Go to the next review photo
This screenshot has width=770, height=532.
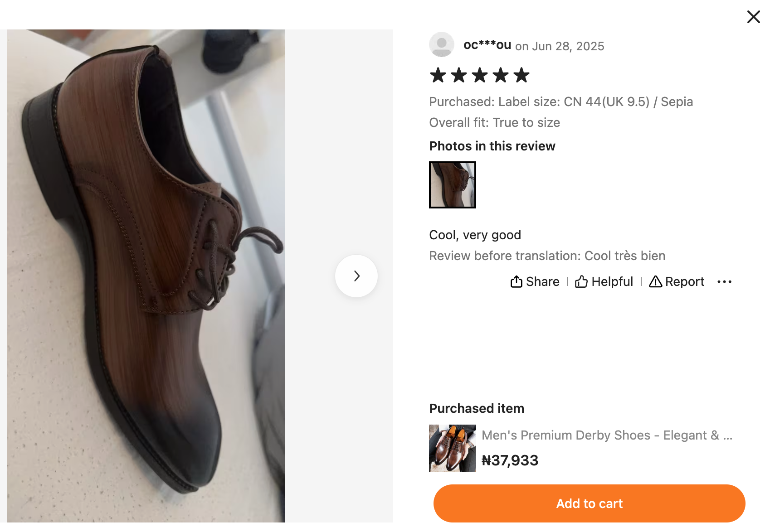coord(356,276)
